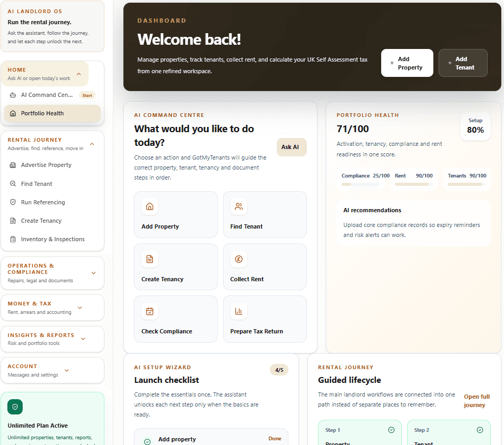Click the check circle icon on Step 2 card

(480, 430)
